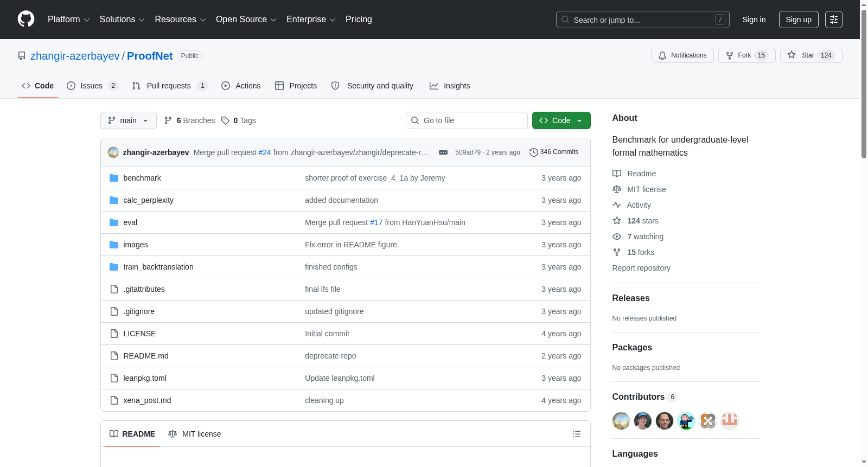The image size is (868, 467).
Task: Click the benchmark folder icon
Action: [114, 178]
